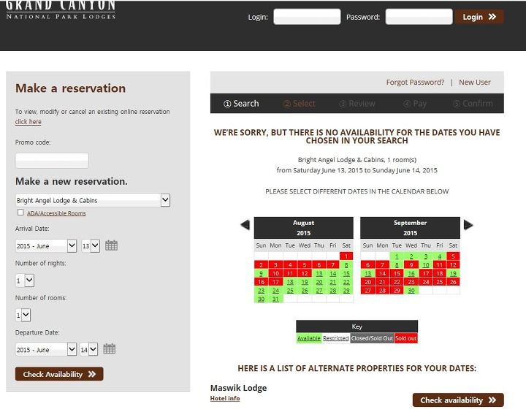Click the green Available key swatch

pos(309,338)
